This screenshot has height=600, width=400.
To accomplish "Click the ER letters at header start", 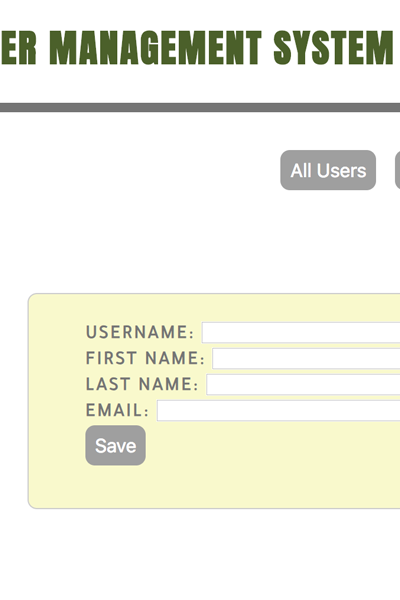I will click(18, 47).
